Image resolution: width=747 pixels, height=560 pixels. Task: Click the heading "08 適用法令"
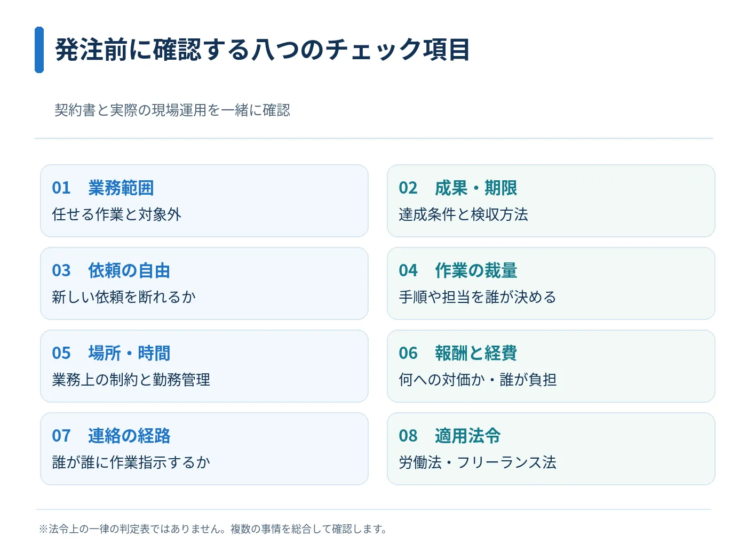pyautogui.click(x=450, y=436)
